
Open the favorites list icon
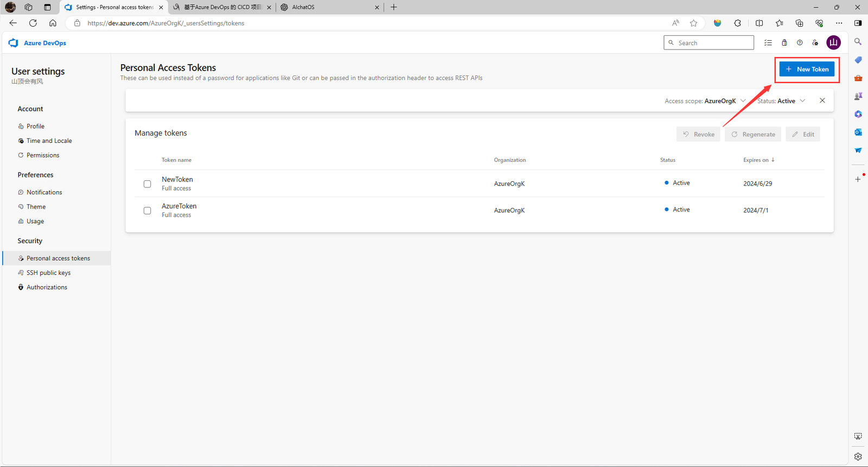pyautogui.click(x=779, y=23)
